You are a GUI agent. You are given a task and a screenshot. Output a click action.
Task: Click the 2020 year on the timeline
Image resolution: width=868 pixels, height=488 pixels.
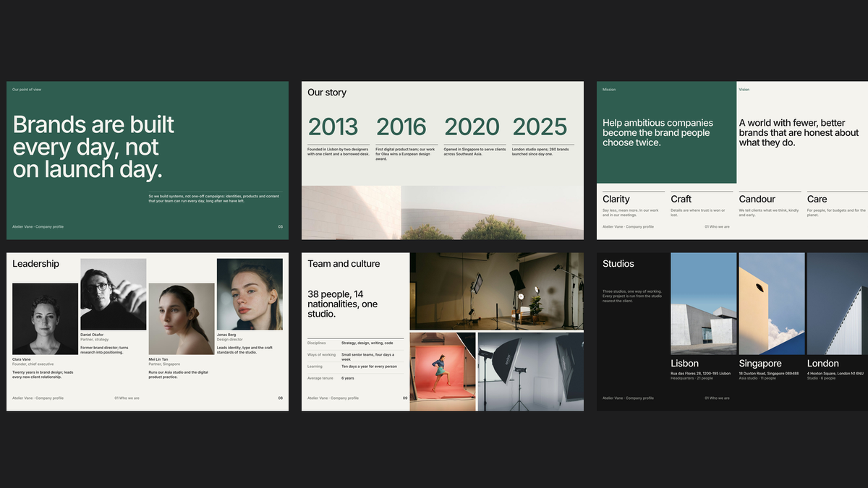click(472, 127)
